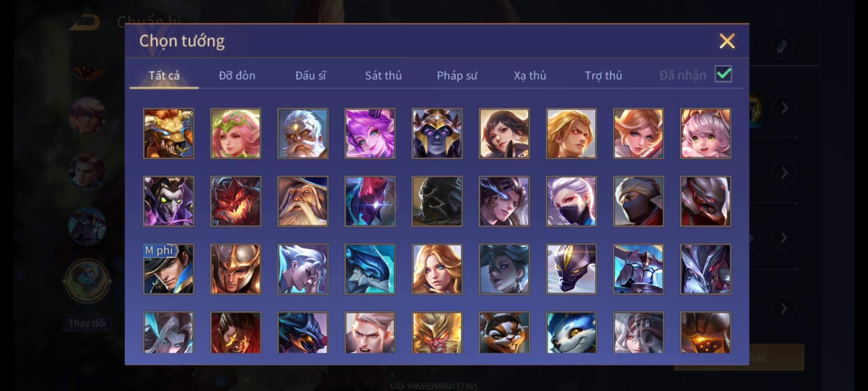
Task: Close the 'Chọn tướng' dialog
Action: (x=727, y=41)
